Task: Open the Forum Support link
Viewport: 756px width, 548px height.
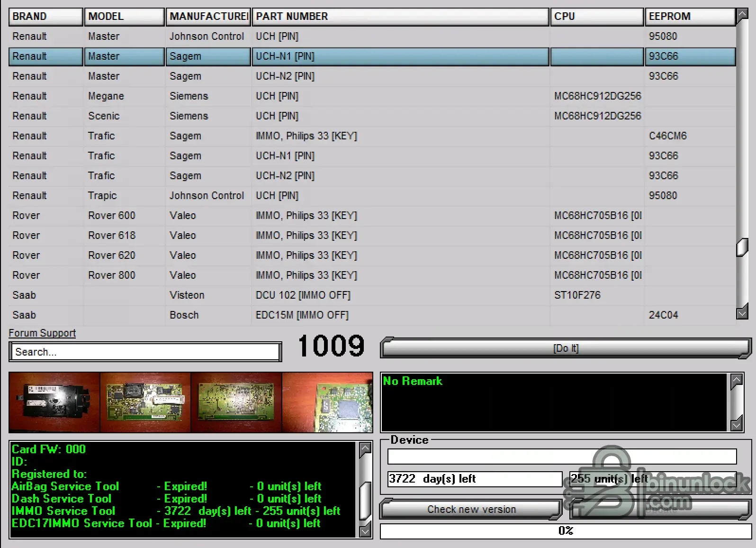Action: tap(42, 333)
